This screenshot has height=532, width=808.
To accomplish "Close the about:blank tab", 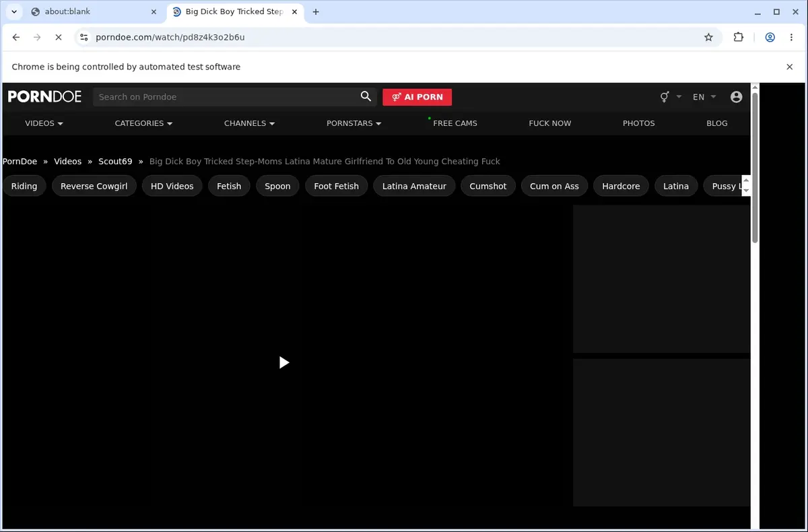I will [154, 11].
